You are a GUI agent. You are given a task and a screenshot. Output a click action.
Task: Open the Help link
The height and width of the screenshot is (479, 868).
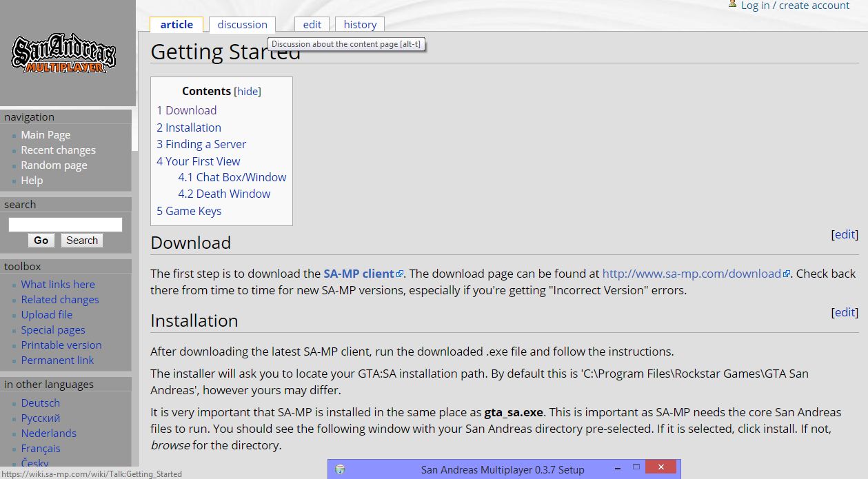pyautogui.click(x=32, y=181)
